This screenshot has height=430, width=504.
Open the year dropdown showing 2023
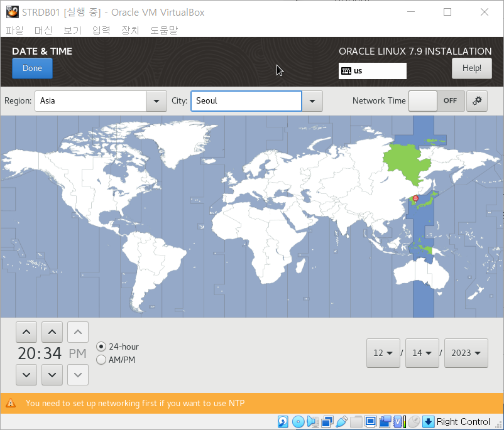[466, 353]
